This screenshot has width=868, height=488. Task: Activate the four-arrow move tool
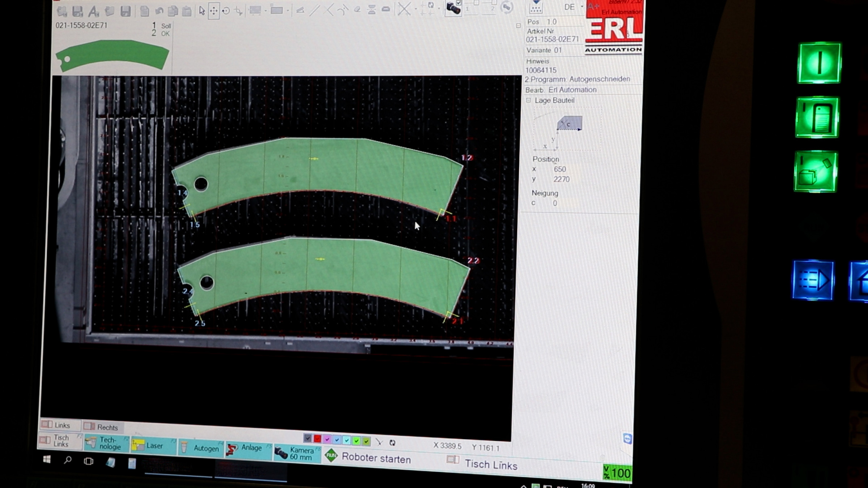click(214, 11)
